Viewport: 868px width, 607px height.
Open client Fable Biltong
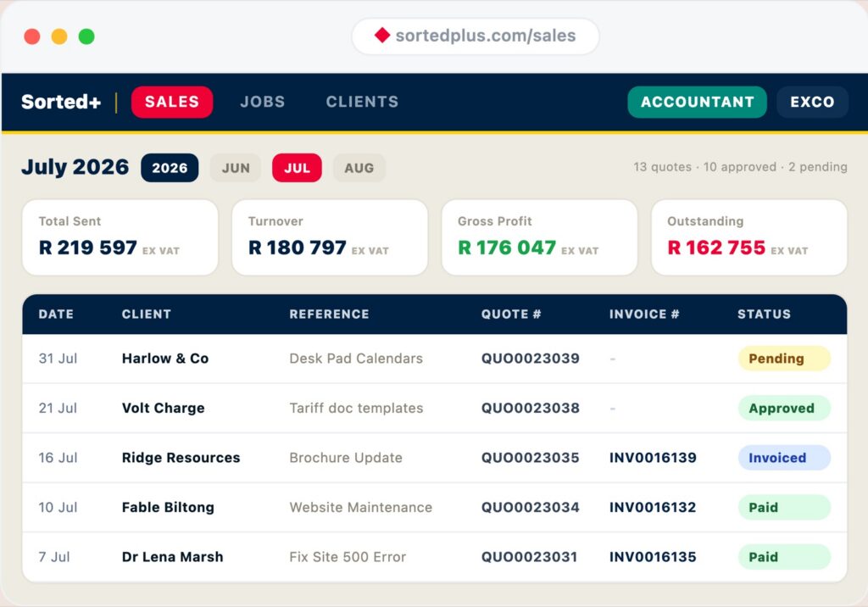click(x=168, y=507)
